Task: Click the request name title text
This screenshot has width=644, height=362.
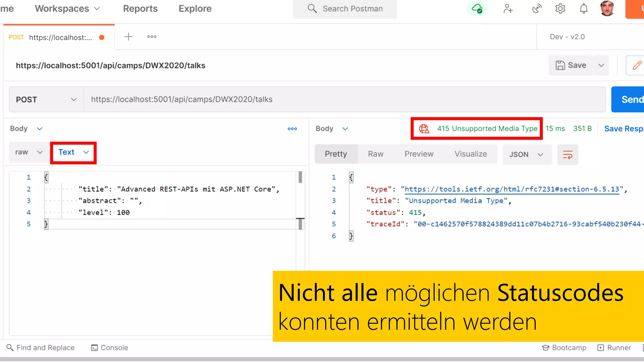Action: pyautogui.click(x=110, y=65)
